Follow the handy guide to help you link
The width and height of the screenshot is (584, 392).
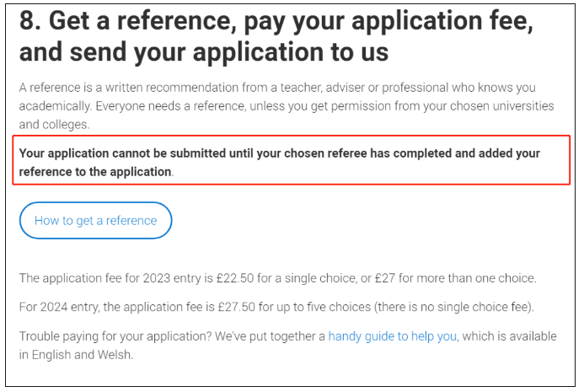coord(392,336)
